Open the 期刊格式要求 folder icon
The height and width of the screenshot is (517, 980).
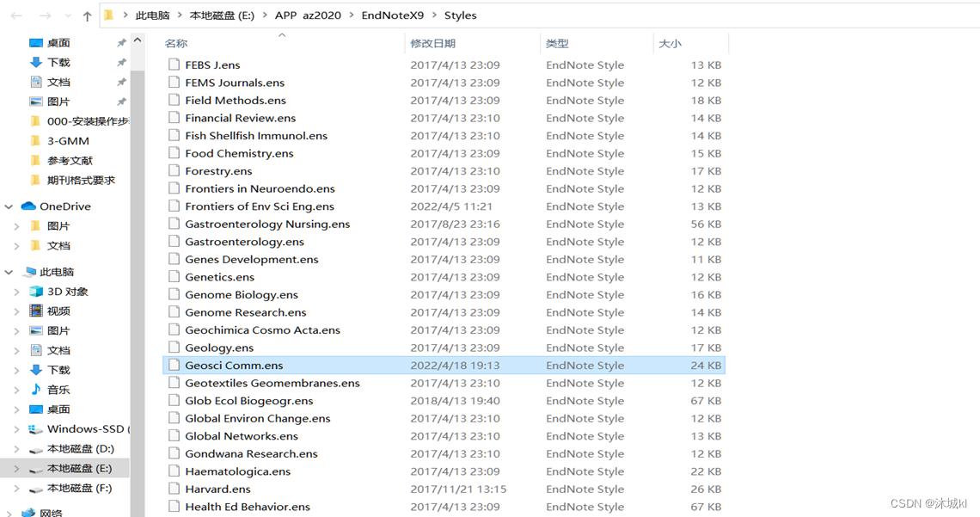point(36,180)
